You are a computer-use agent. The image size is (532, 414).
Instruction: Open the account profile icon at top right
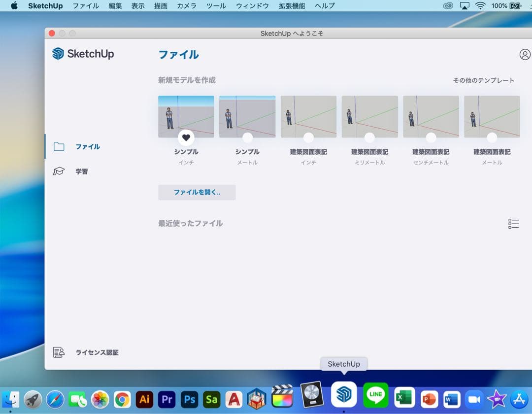(525, 54)
